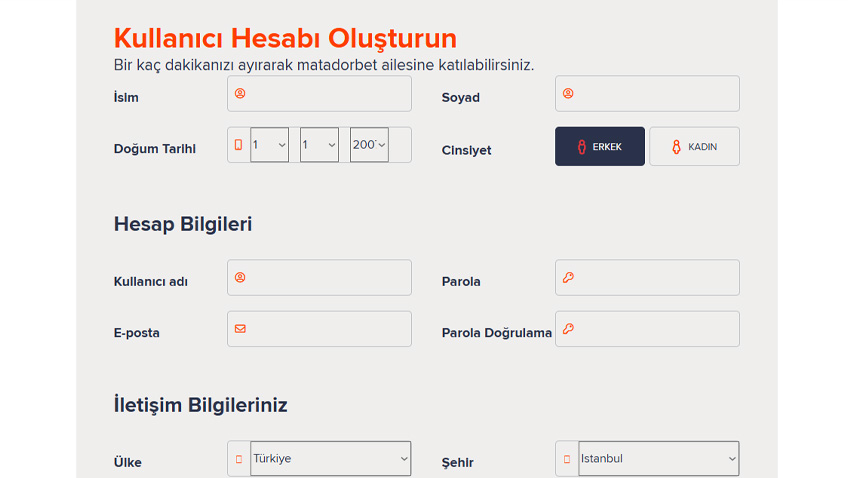Viewport: 850px width, 478px height.
Task: Select ERKEK as gender
Action: click(600, 146)
